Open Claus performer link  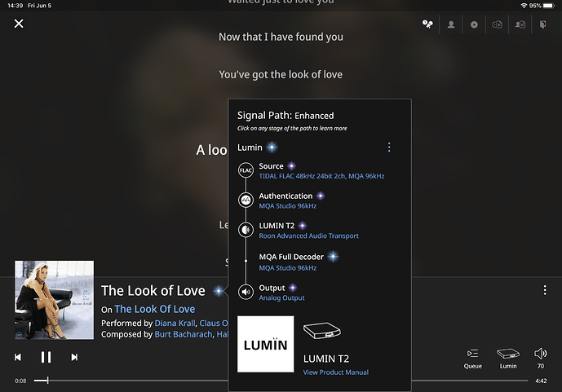click(x=214, y=324)
